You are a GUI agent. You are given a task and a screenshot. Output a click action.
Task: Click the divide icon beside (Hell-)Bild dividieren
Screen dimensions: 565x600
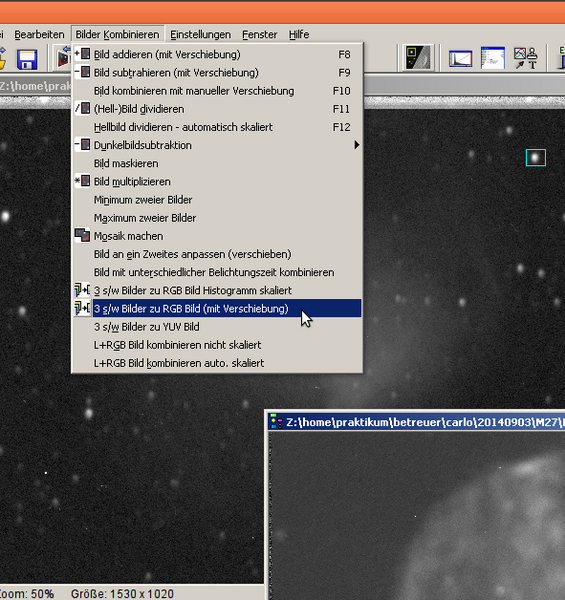pyautogui.click(x=82, y=108)
